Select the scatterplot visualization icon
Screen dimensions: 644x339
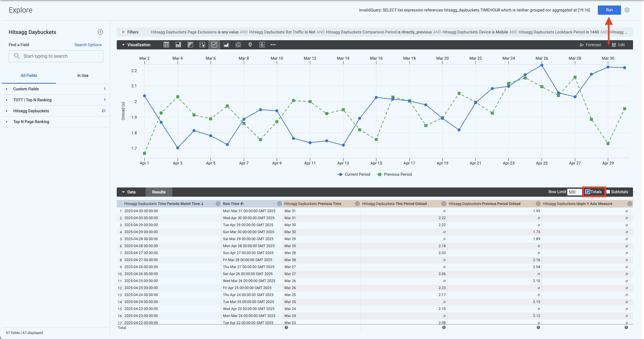pos(202,45)
